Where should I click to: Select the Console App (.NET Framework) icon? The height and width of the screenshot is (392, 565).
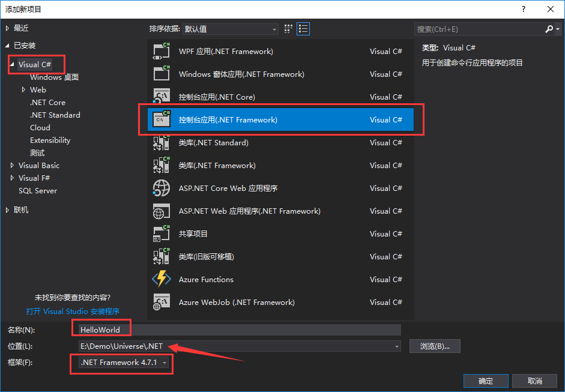(x=162, y=119)
